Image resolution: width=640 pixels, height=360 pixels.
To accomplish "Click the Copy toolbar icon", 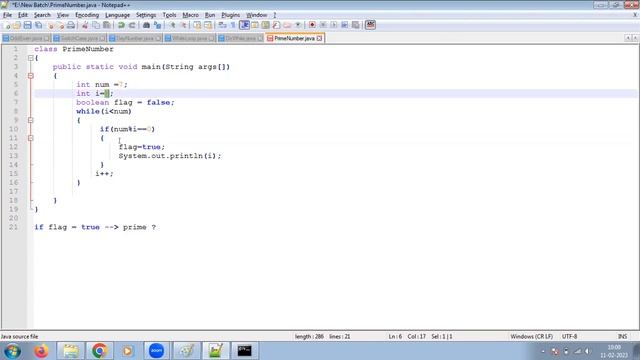I will tap(96, 25).
